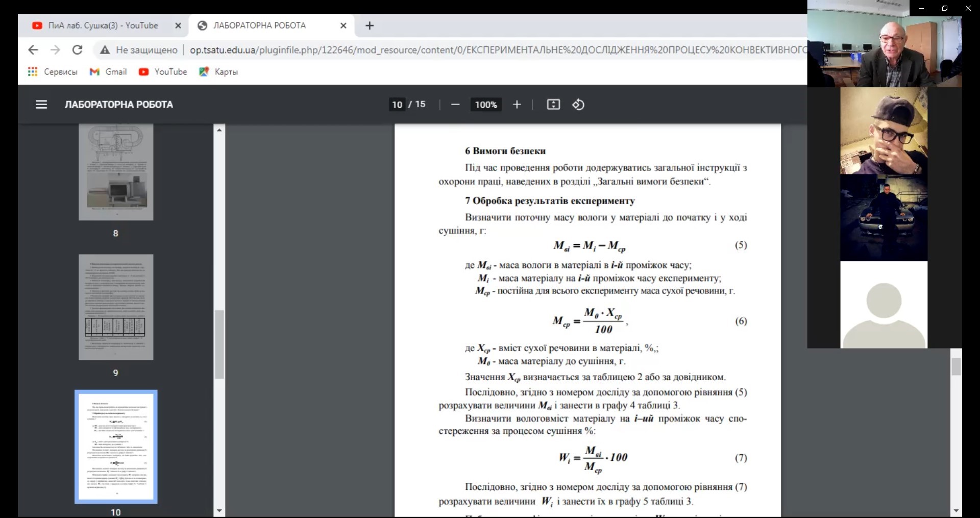980x518 pixels.
Task: Close the 'ЛАБОРАТОРНА РОБОТА' tab
Action: [344, 26]
